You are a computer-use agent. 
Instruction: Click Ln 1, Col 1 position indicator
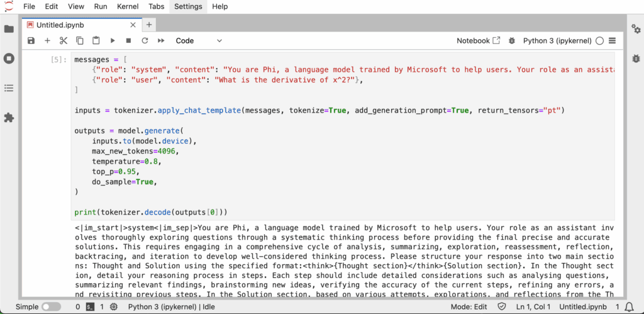click(x=533, y=306)
